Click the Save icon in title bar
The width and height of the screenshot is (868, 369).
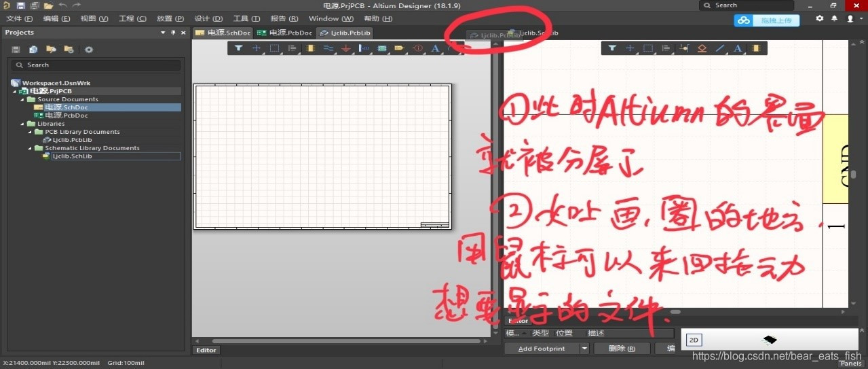tap(22, 5)
